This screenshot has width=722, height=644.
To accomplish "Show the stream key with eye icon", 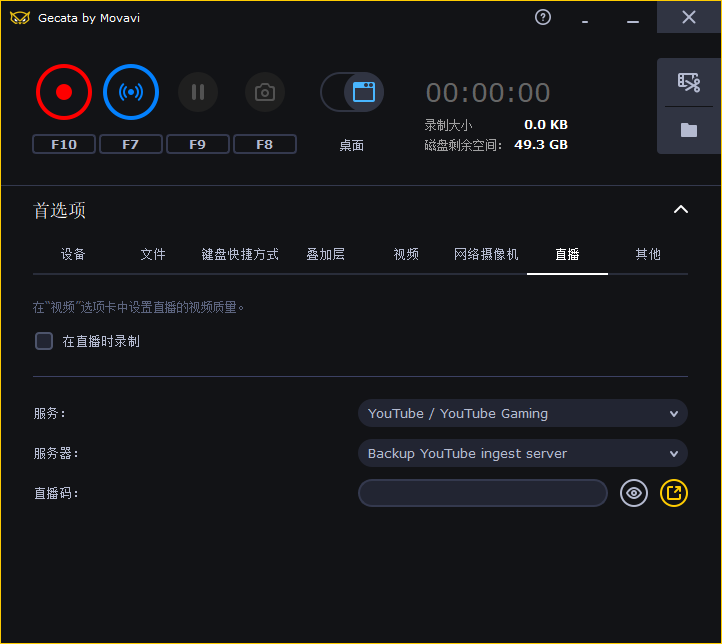I will (x=634, y=493).
